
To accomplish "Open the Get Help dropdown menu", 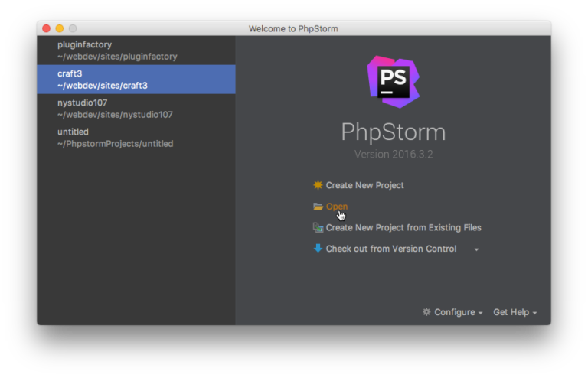I will point(514,312).
